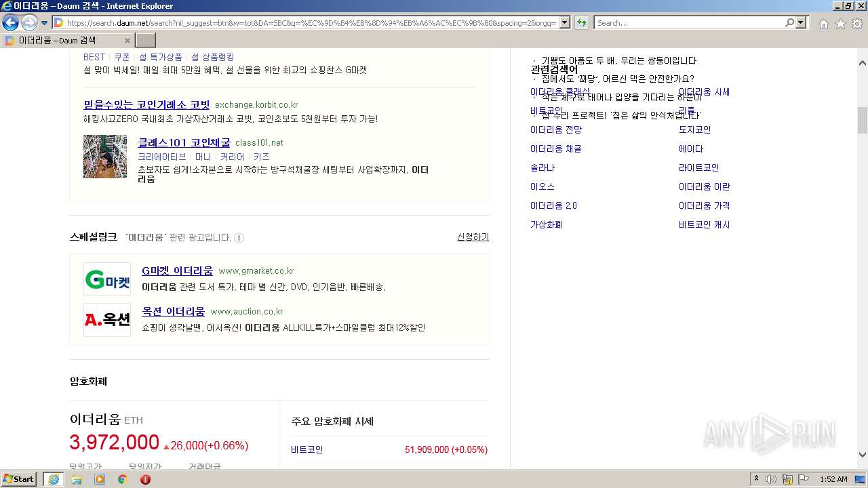The height and width of the screenshot is (488, 868).
Task: Open related search 도지코인
Action: click(x=695, y=129)
